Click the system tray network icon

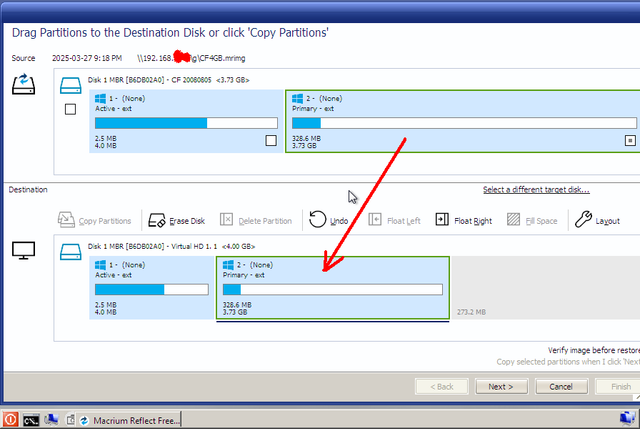coord(627,418)
